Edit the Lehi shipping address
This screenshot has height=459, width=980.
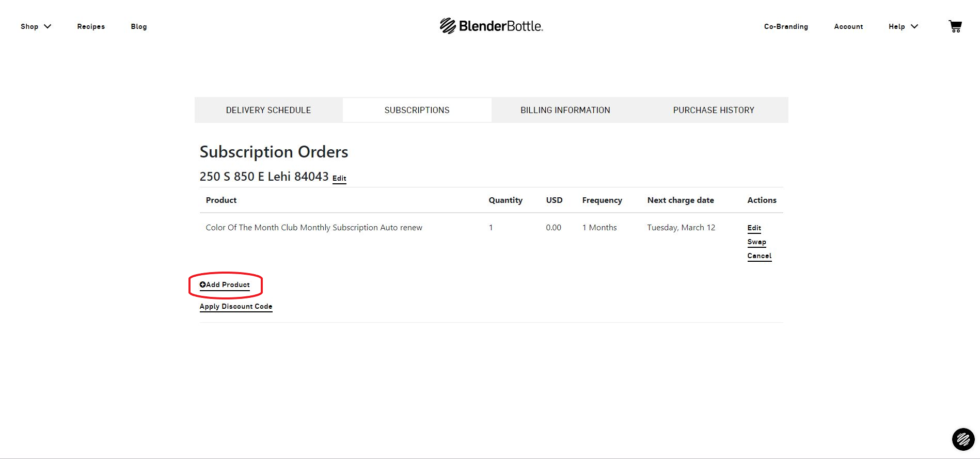[x=339, y=178]
